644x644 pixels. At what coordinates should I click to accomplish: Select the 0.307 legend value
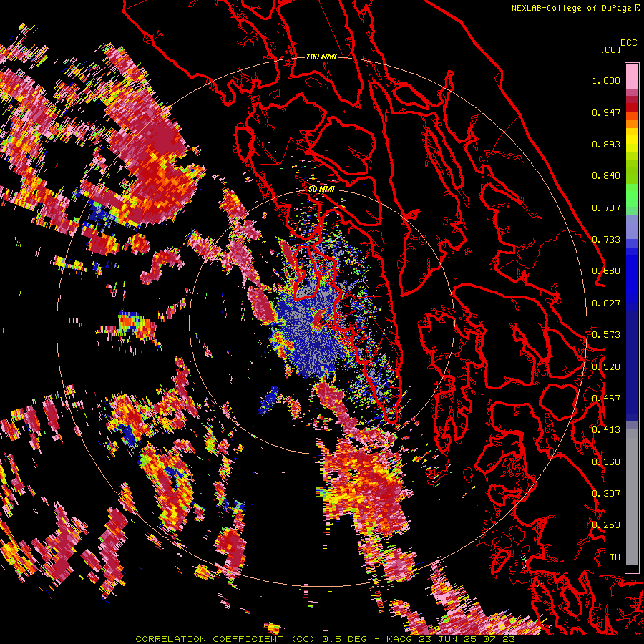pyautogui.click(x=606, y=494)
